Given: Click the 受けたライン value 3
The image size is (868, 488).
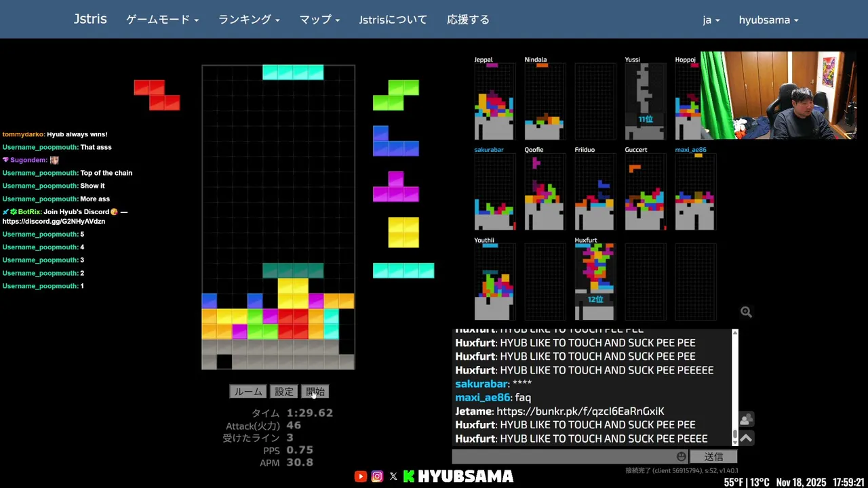Looking at the screenshot, I should [290, 438].
